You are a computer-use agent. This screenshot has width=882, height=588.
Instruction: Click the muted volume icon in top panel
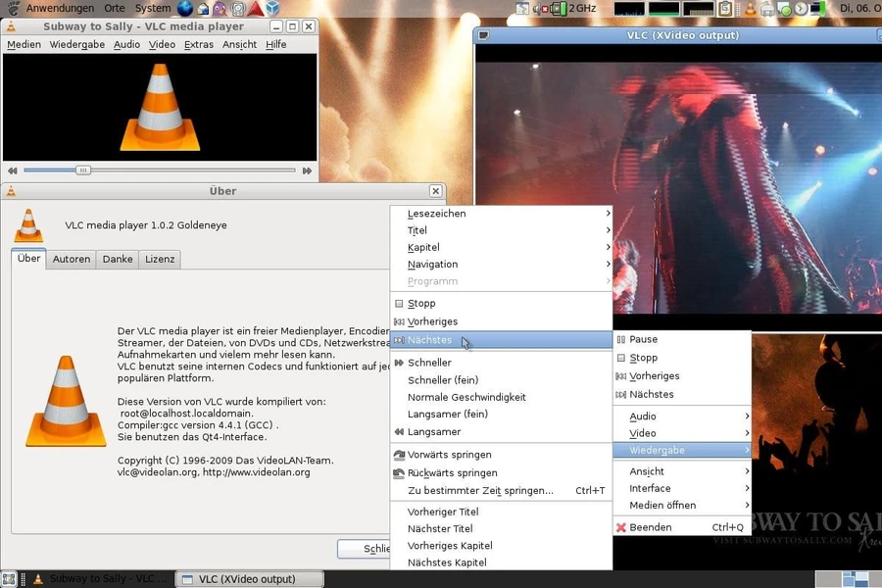[x=541, y=9]
